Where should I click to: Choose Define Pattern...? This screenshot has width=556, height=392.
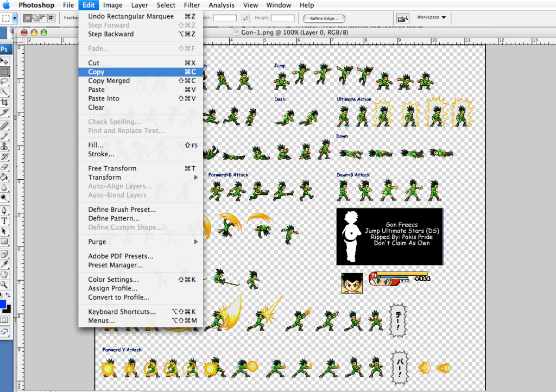(x=141, y=218)
